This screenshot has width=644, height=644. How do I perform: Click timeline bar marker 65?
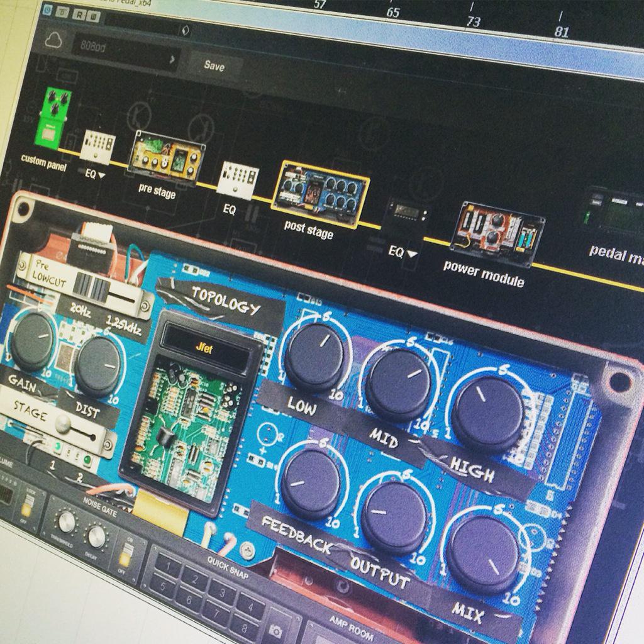[393, 13]
